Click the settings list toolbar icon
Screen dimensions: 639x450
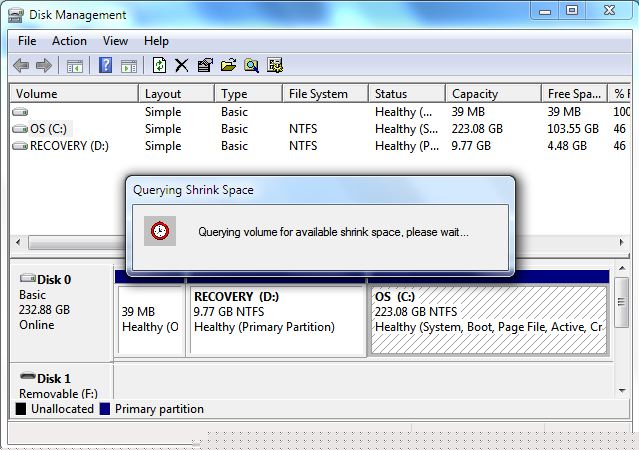275,65
